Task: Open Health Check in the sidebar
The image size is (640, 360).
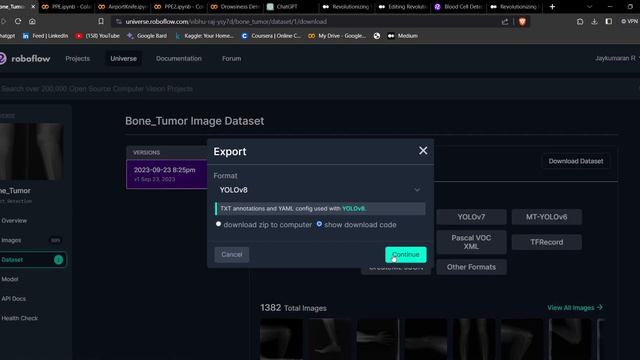Action: click(x=20, y=318)
